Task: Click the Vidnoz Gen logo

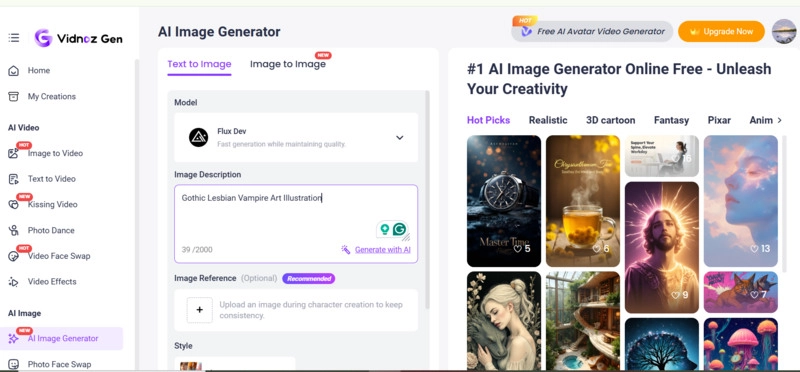Action: (79, 38)
